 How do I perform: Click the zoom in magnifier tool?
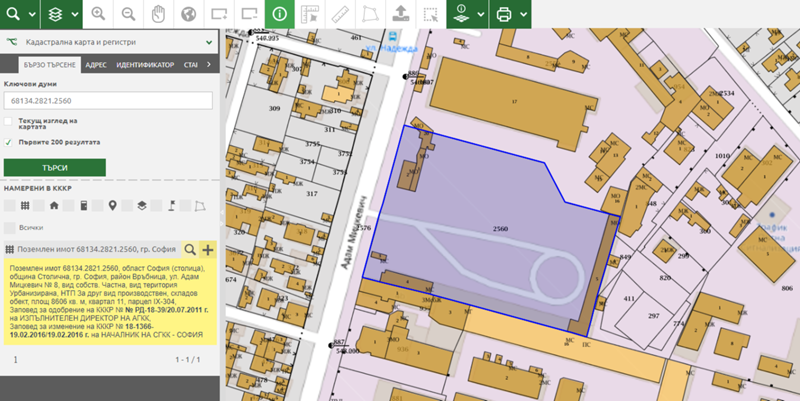(98, 14)
